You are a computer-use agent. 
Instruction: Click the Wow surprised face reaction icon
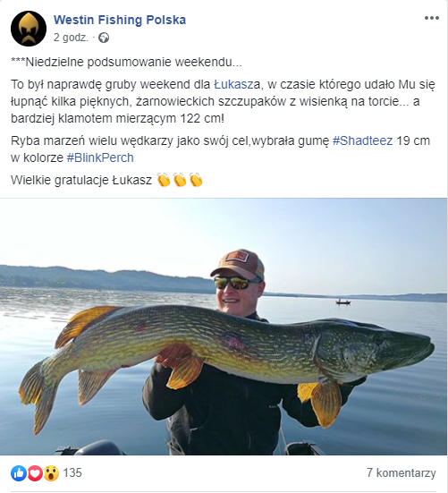pyautogui.click(x=51, y=473)
